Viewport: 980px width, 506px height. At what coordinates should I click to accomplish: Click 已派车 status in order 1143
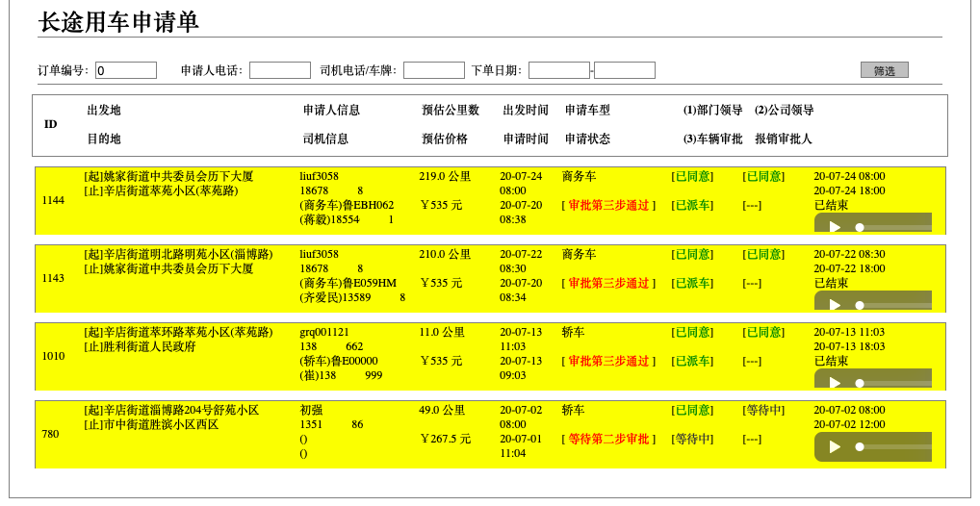692,284
